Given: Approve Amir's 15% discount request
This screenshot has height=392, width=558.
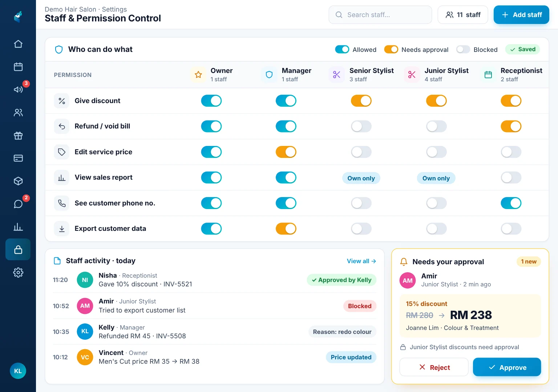Looking at the screenshot, I should coord(507,367).
